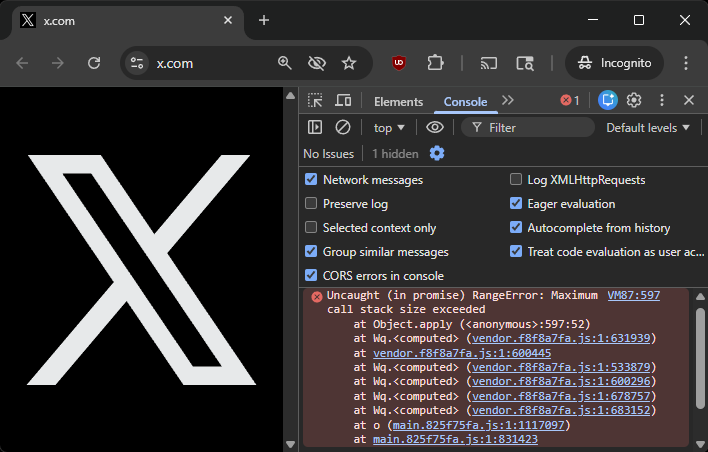
Task: Click the red error count badge
Action: pos(570,100)
